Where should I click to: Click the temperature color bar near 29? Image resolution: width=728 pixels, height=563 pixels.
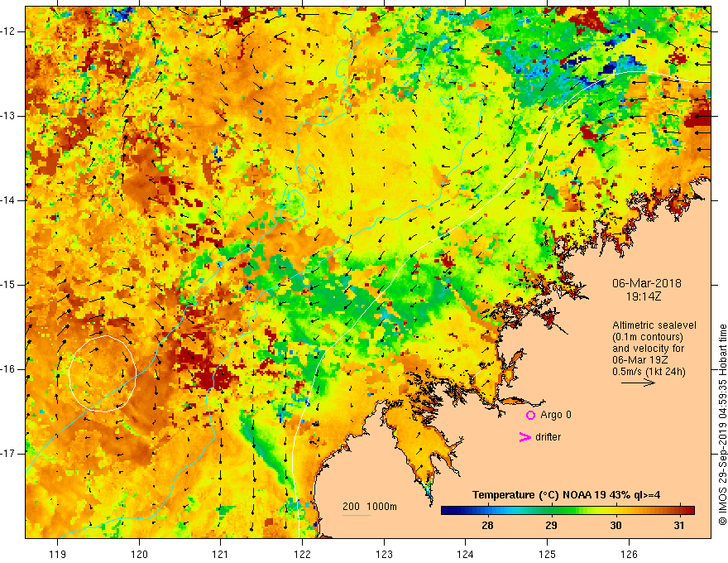[551, 511]
